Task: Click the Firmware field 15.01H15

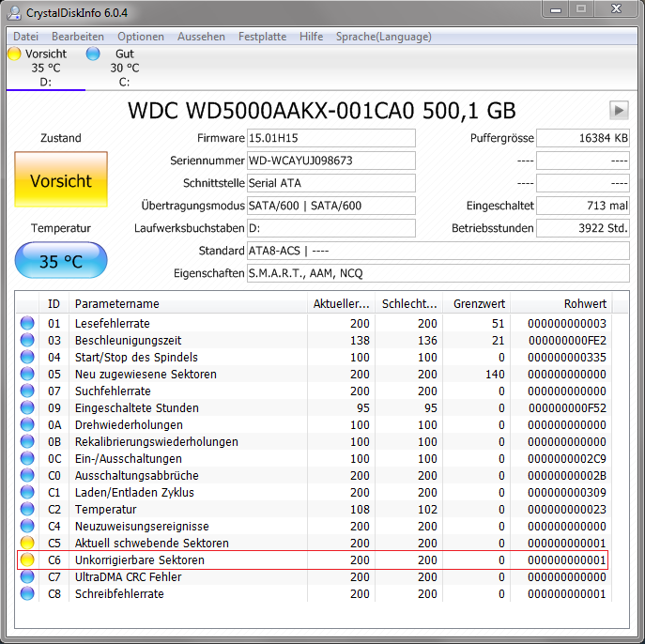Action: click(x=331, y=138)
